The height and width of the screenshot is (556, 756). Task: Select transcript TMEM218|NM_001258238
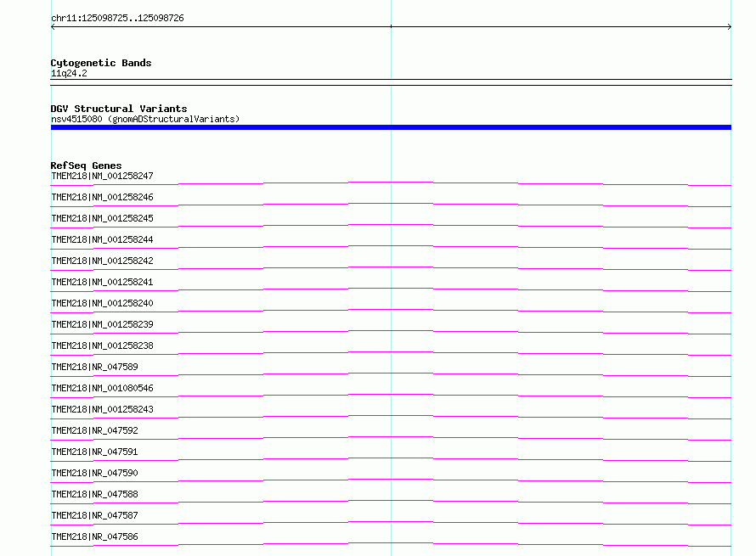click(x=102, y=345)
